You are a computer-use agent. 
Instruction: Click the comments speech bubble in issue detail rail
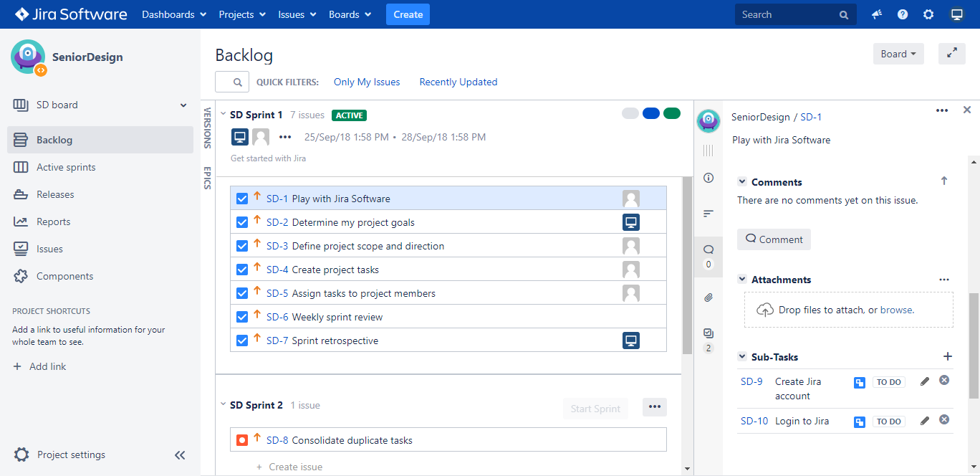click(x=708, y=248)
